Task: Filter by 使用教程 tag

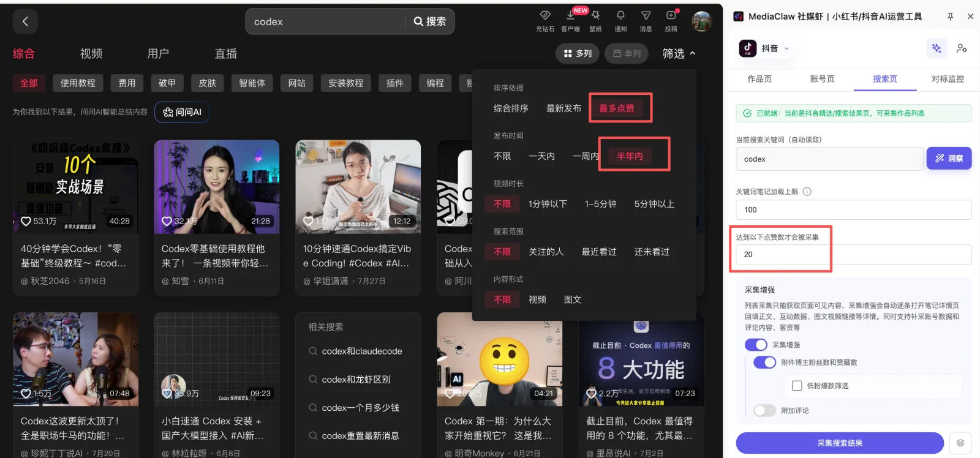Action: click(x=78, y=83)
